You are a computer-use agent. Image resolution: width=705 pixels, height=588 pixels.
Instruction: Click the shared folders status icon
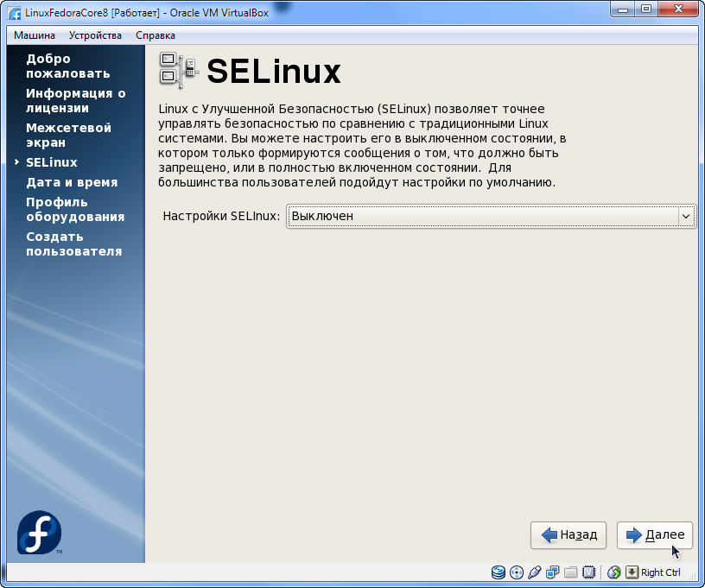pos(570,572)
